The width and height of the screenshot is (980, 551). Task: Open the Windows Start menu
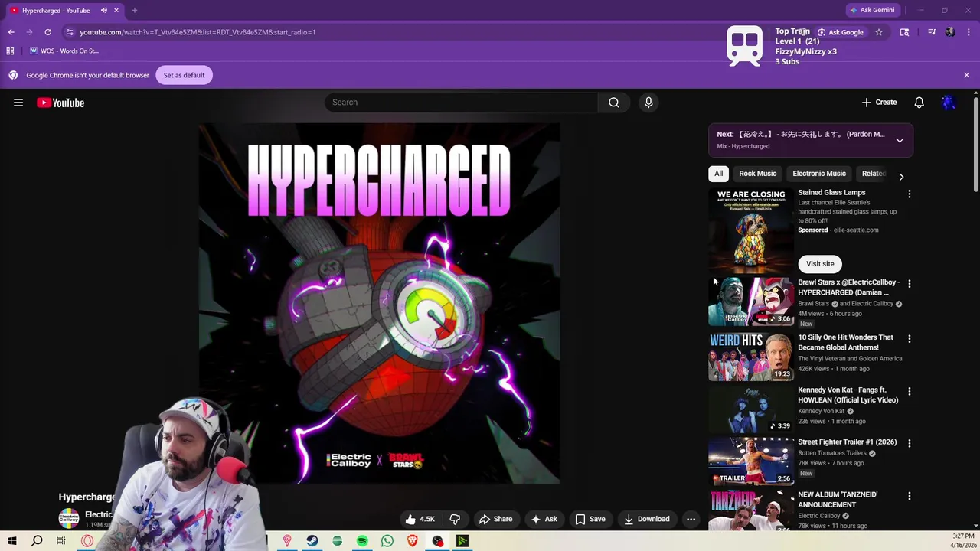11,541
